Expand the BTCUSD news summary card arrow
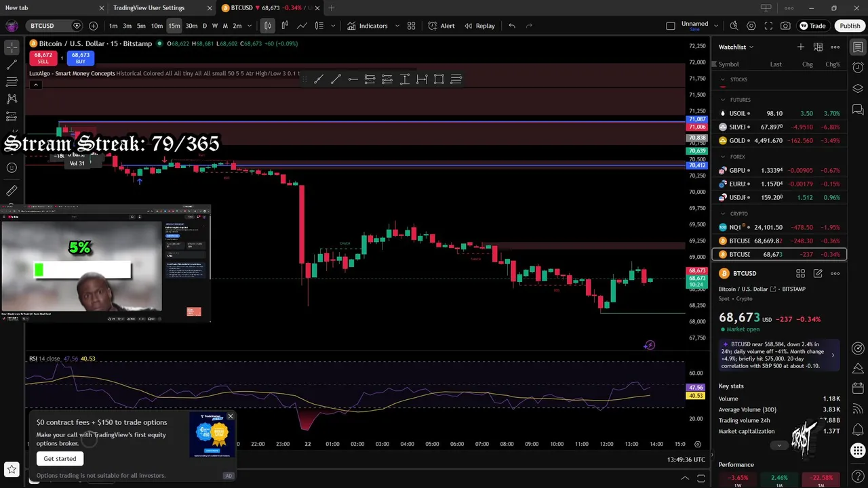The width and height of the screenshot is (868, 488). [x=833, y=354]
